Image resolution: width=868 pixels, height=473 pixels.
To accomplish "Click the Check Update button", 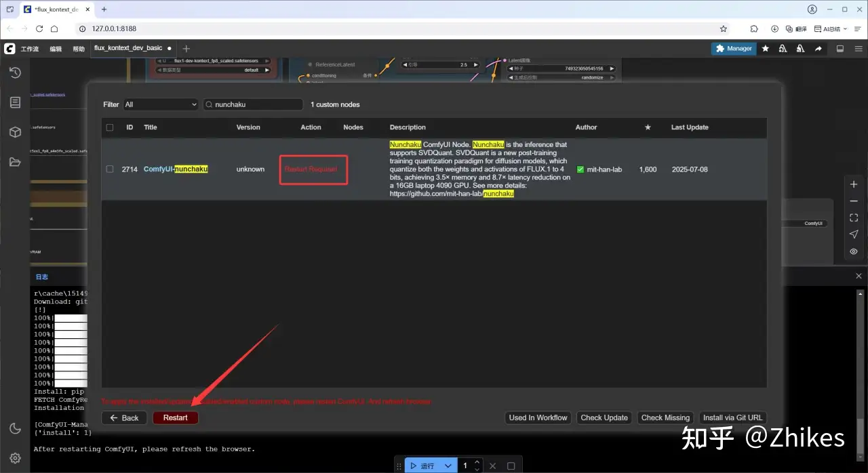I will click(x=604, y=417).
